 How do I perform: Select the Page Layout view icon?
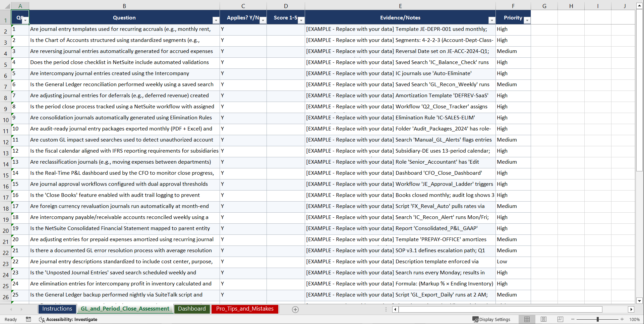543,319
